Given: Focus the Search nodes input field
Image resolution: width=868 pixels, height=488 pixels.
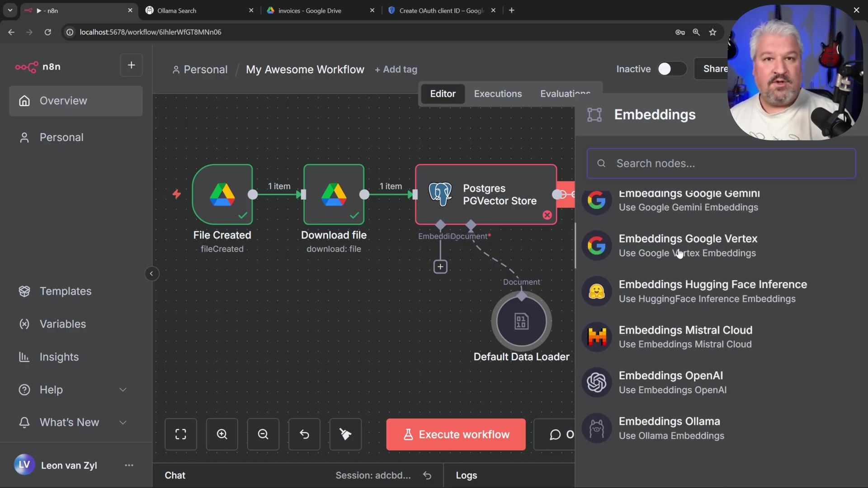Looking at the screenshot, I should click(721, 164).
